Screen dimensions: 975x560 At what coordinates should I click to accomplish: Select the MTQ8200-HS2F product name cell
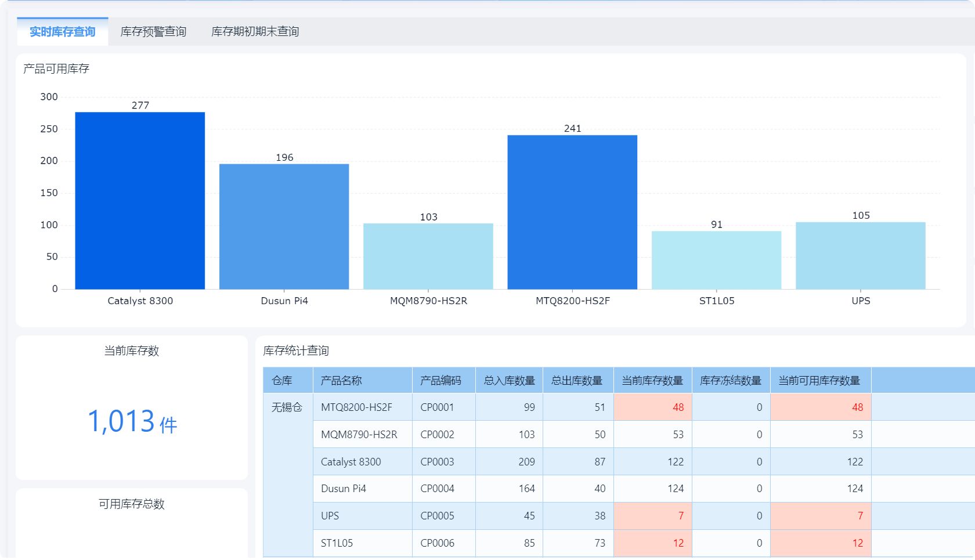363,407
